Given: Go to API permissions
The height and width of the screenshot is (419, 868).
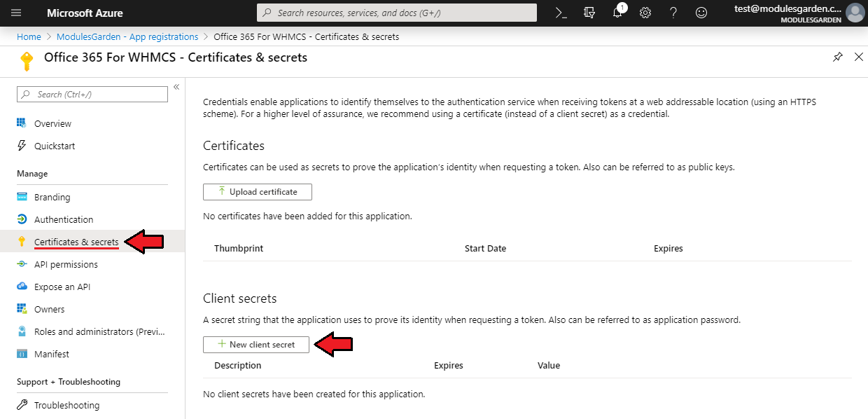Looking at the screenshot, I should (66, 264).
